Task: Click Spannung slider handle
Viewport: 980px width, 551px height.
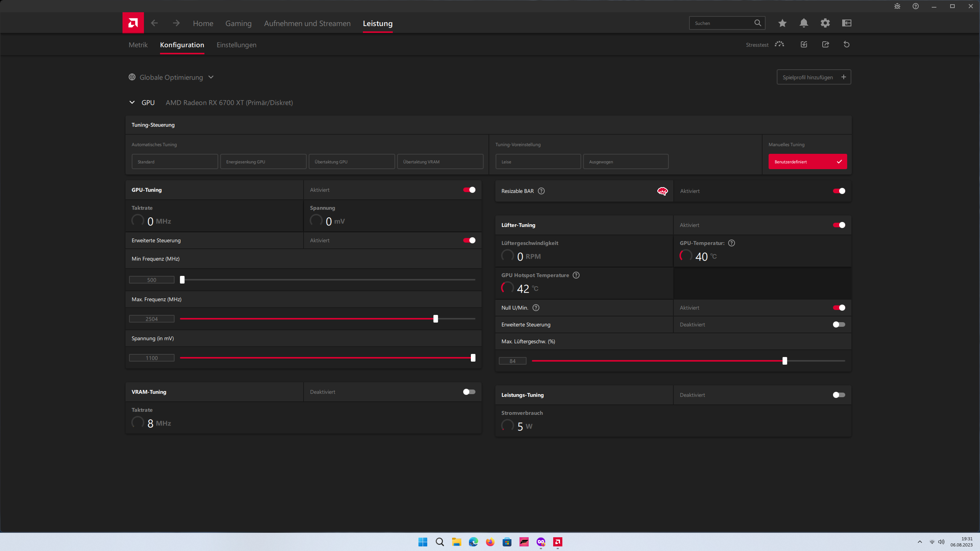Action: (x=473, y=358)
